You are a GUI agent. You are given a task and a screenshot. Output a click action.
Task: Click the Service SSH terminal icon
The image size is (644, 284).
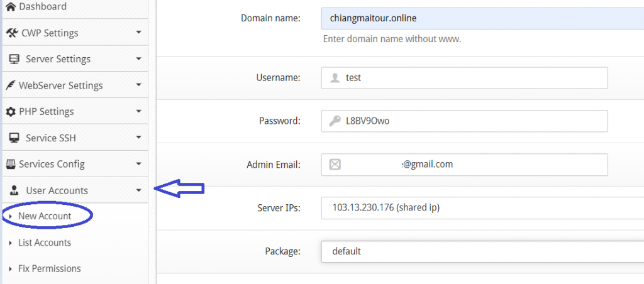pos(14,138)
